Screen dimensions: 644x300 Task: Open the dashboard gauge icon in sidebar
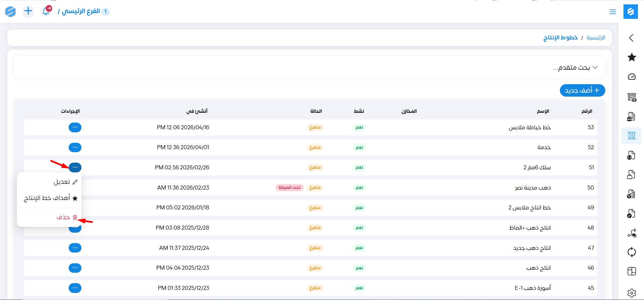(x=632, y=77)
